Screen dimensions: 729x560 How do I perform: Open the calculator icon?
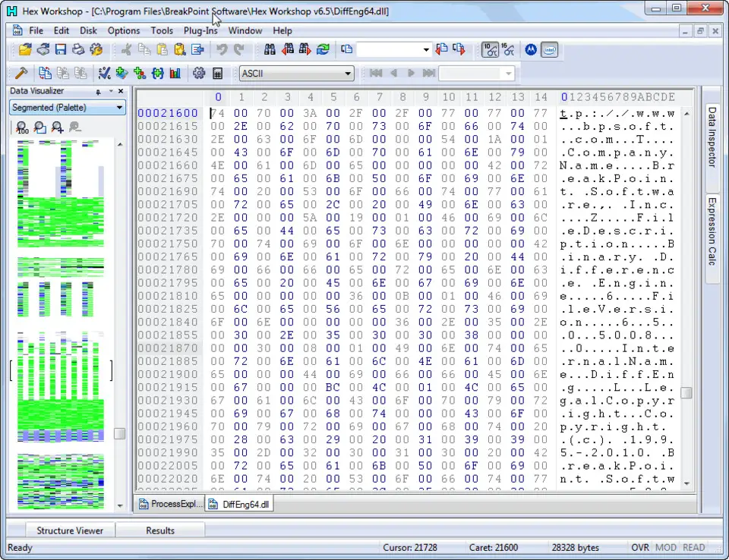[x=217, y=73]
